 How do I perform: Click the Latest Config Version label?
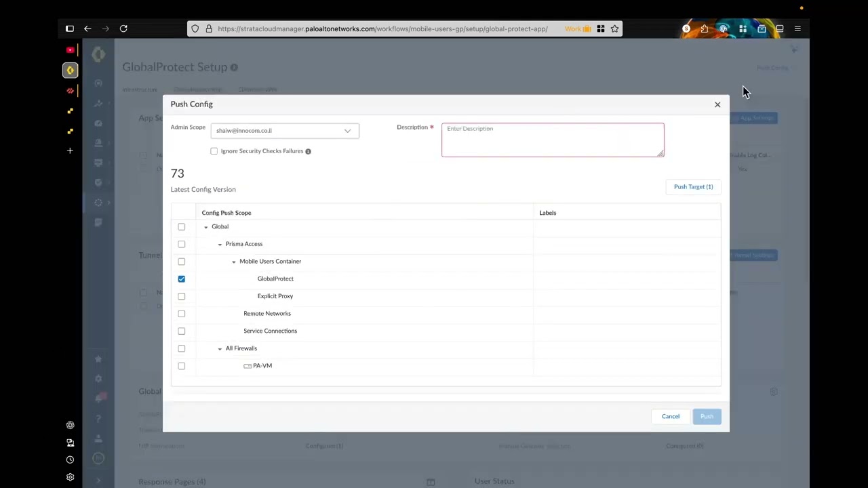click(x=203, y=190)
